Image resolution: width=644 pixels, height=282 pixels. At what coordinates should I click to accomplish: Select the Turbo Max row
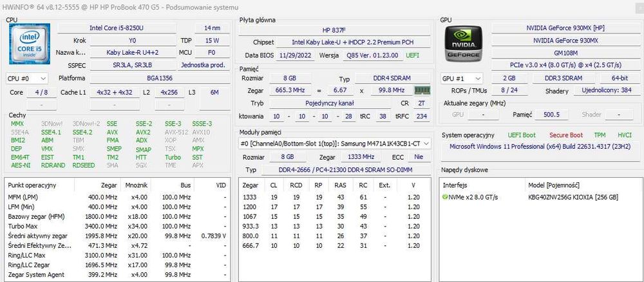tap(117, 226)
